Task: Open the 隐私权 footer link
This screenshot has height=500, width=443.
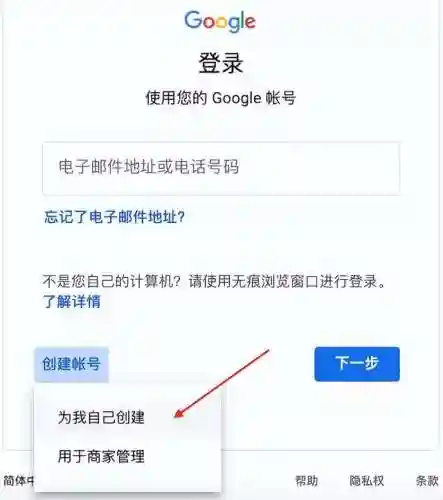Action: tap(367, 481)
